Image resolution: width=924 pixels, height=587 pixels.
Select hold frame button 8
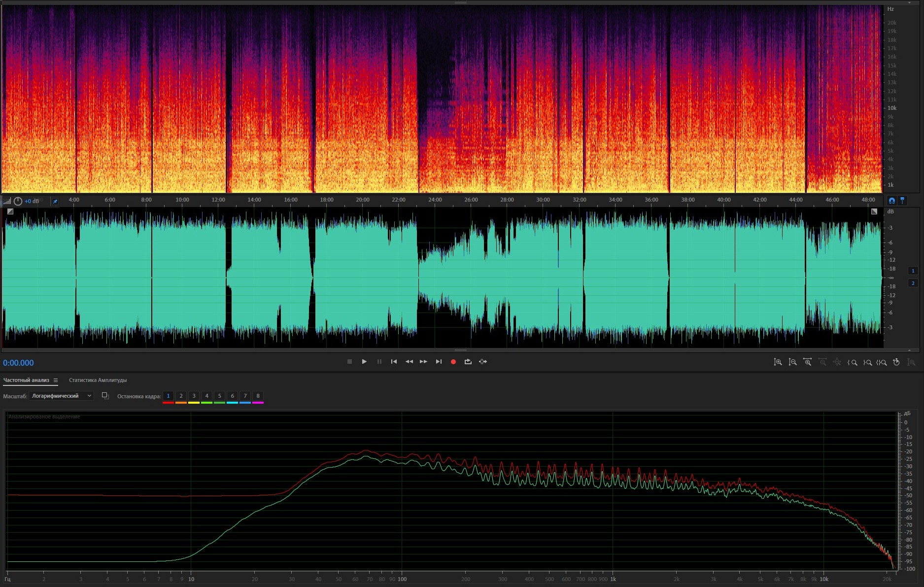[258, 396]
